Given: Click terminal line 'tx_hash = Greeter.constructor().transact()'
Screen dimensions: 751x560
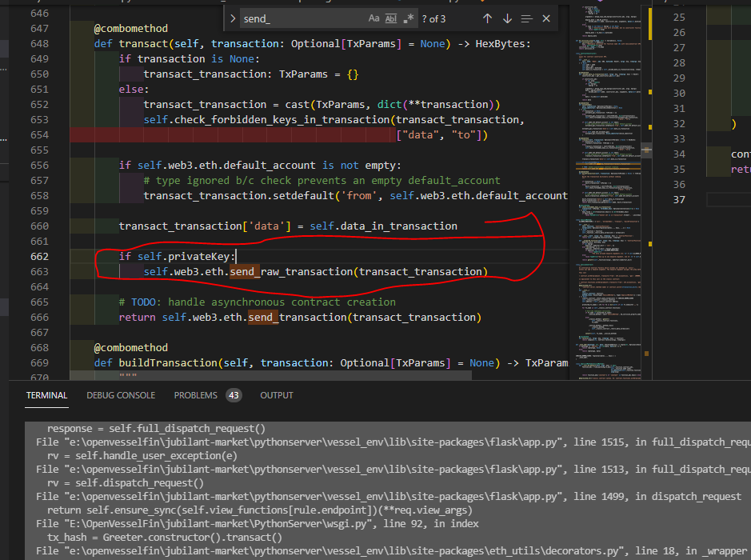Looking at the screenshot, I should [165, 537].
